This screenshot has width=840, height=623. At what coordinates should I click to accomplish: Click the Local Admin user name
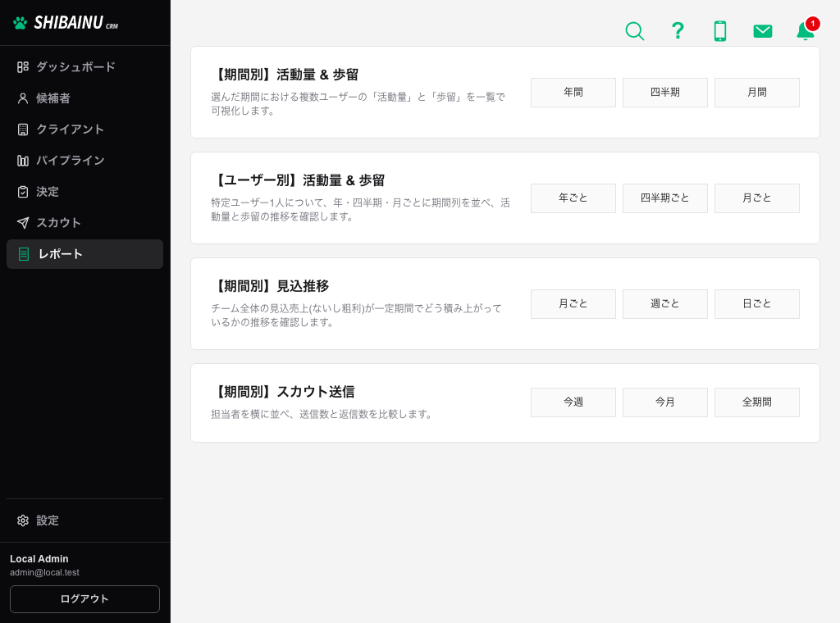[x=39, y=559]
